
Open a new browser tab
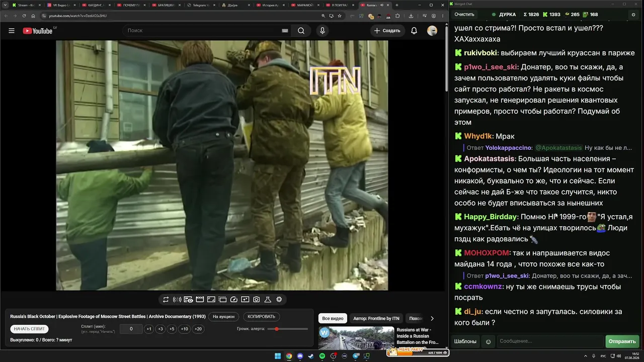pos(396,5)
